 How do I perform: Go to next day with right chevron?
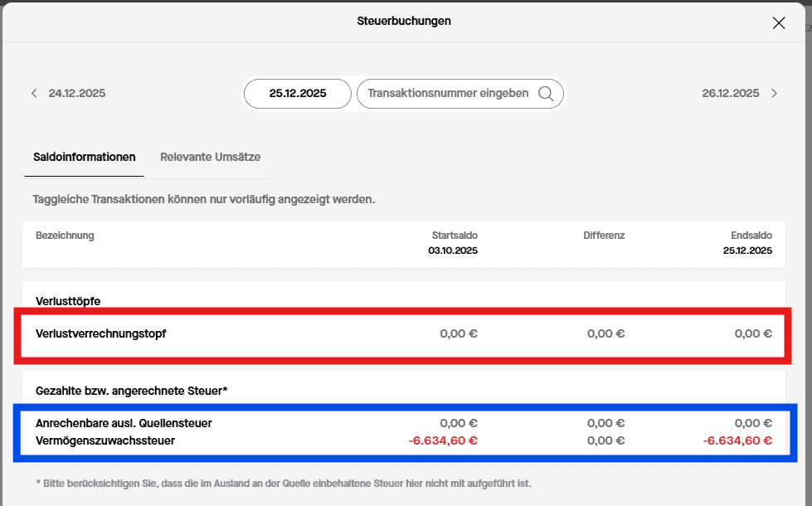point(774,94)
